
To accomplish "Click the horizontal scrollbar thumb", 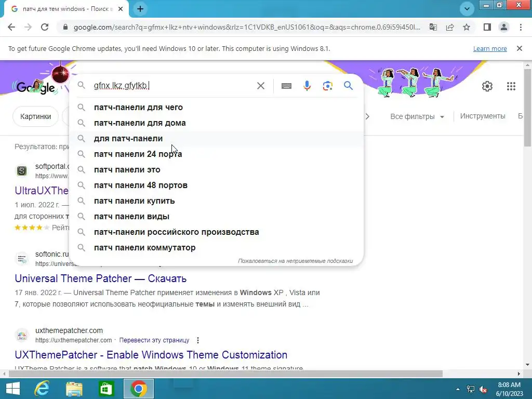I will coord(225,374).
